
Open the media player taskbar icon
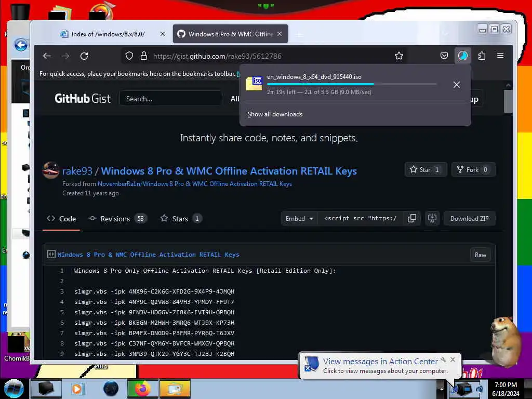(x=77, y=389)
